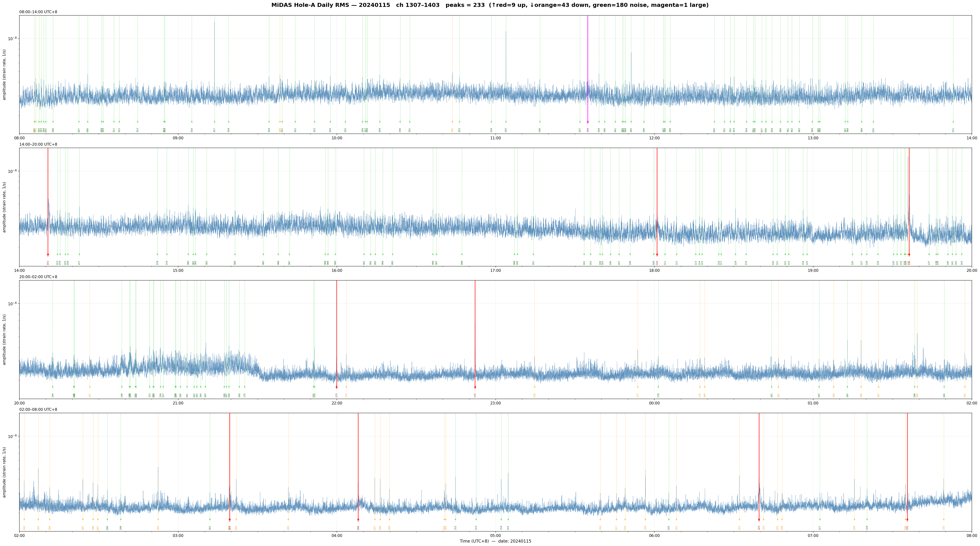980x546 pixels.
Task: Click the green peak label 101
Action: tap(533, 263)
